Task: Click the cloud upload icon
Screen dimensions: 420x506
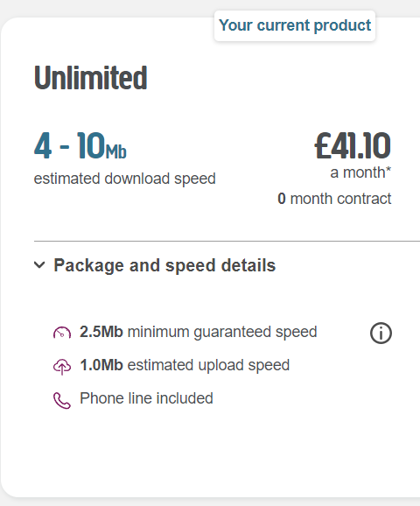Action: tap(62, 367)
